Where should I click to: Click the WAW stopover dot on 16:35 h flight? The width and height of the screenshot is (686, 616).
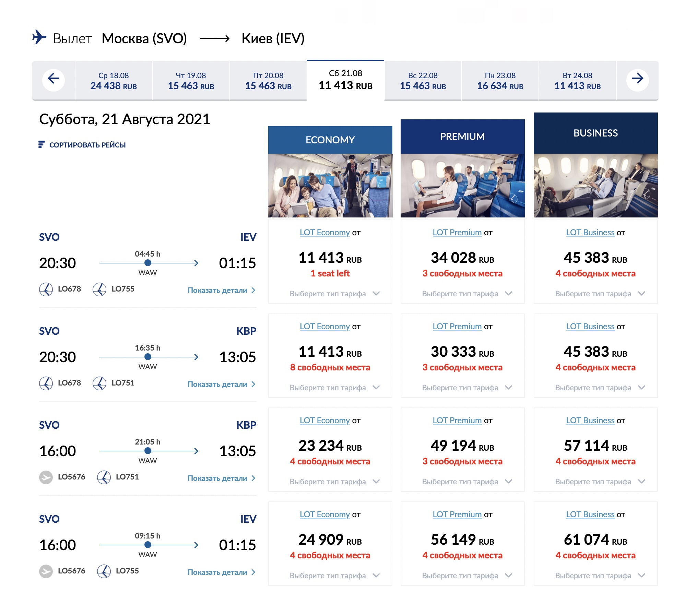[x=148, y=357]
